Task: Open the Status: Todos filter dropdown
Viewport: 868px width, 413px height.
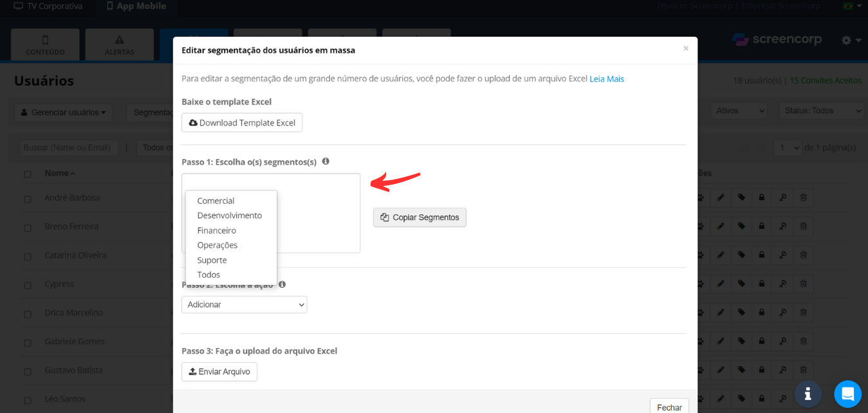Action: [x=822, y=111]
